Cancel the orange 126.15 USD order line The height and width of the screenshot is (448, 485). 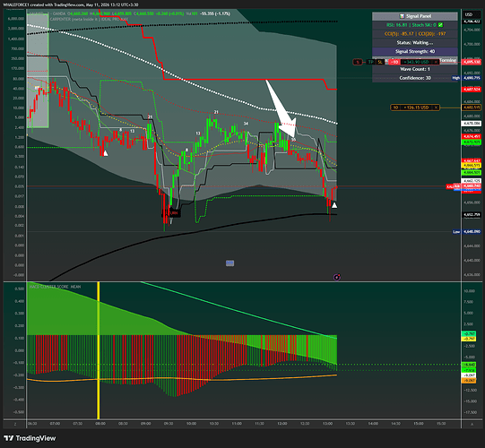436,108
